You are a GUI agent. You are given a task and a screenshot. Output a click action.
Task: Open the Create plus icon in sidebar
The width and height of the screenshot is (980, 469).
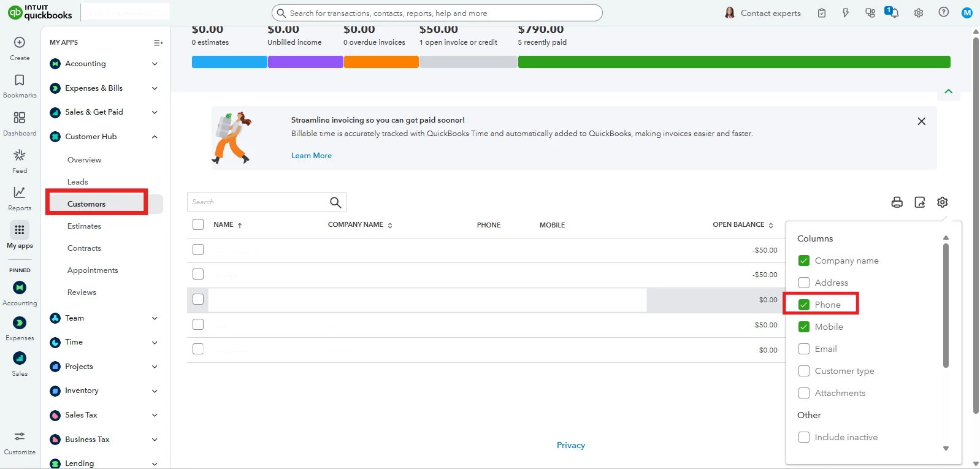(x=20, y=42)
